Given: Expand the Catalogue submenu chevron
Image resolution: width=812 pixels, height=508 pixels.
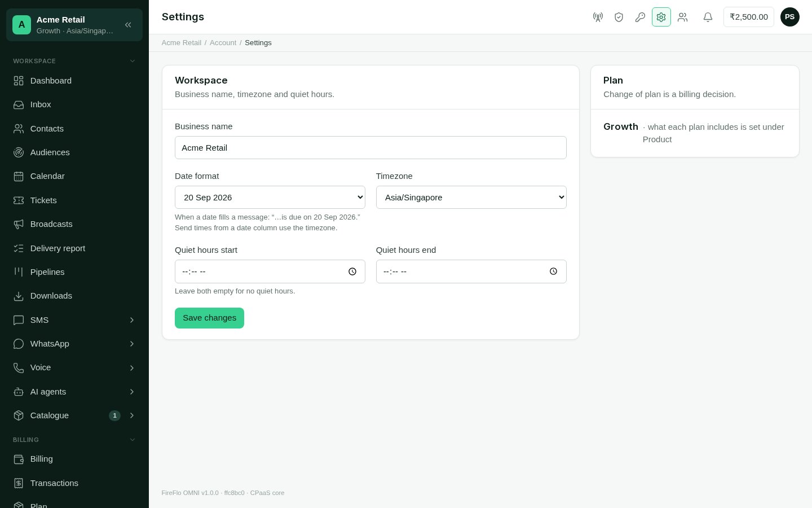Looking at the screenshot, I should (132, 415).
